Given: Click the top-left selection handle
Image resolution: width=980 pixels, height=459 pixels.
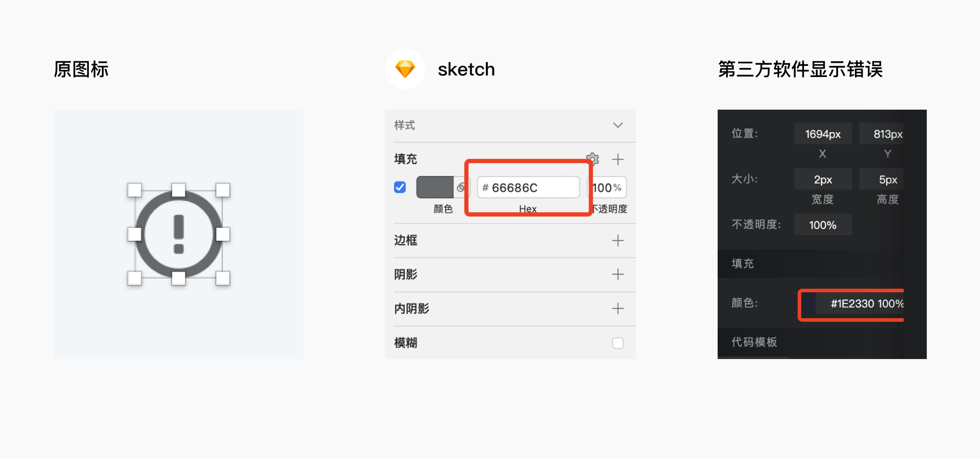Looking at the screenshot, I should point(134,190).
